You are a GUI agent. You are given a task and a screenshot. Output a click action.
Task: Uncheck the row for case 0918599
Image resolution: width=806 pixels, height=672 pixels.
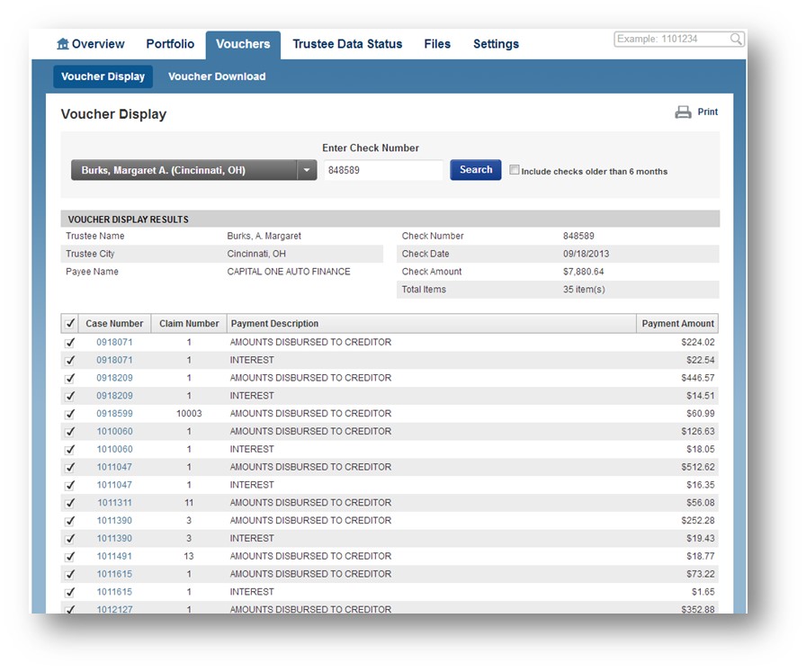[70, 414]
